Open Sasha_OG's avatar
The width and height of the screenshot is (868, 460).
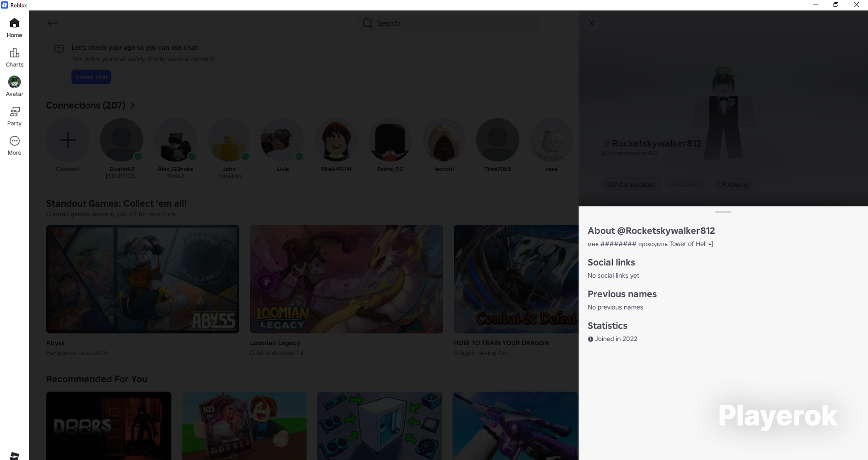click(x=390, y=140)
